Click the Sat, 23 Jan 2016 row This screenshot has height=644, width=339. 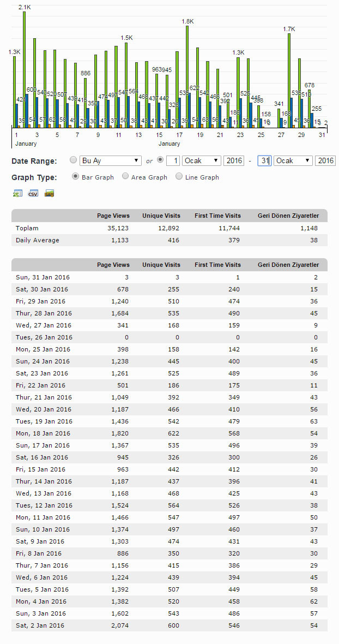(x=169, y=373)
